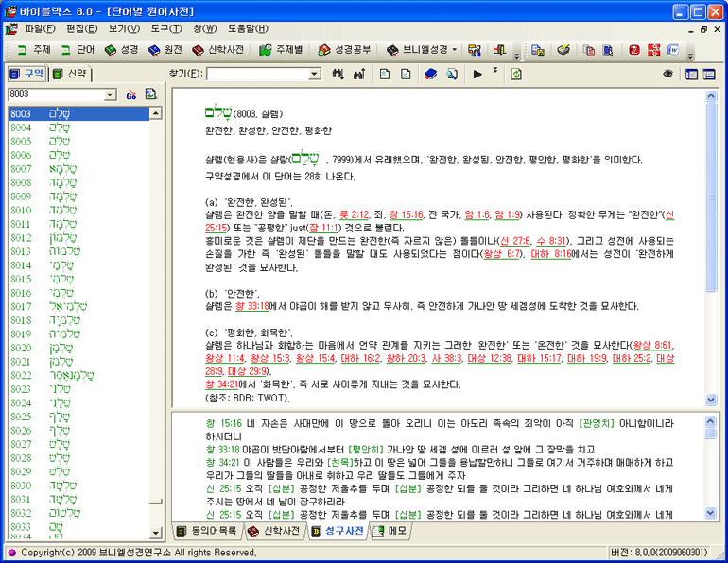
Task: Click the magnifier document icon
Action: click(452, 74)
